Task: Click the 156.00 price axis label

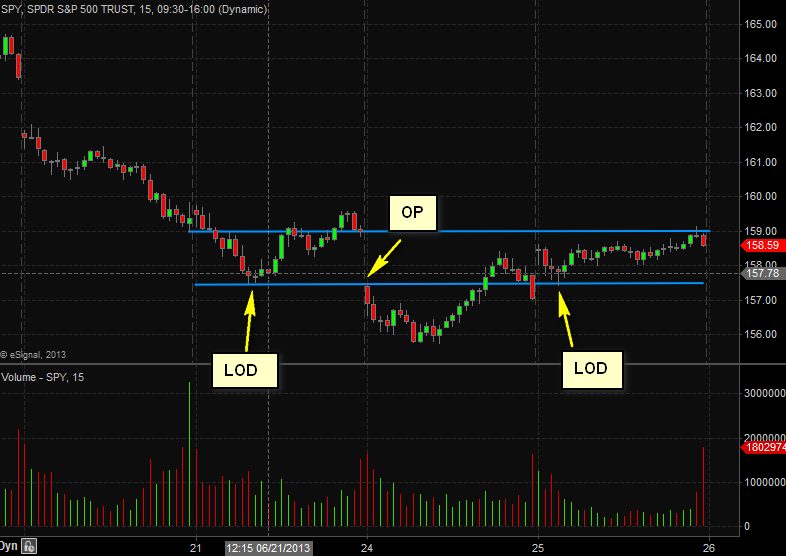Action: coord(760,334)
